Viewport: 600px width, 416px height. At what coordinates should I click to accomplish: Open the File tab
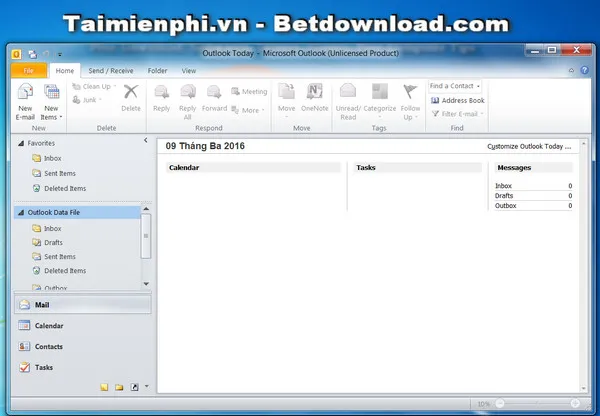tap(28, 71)
